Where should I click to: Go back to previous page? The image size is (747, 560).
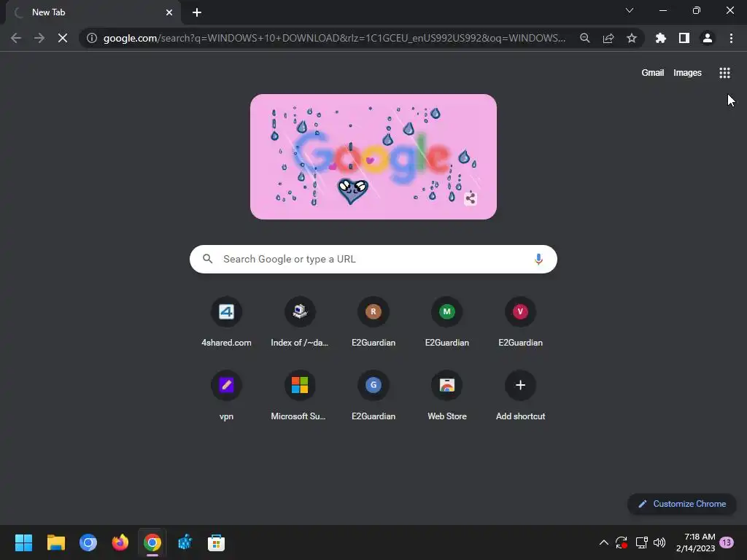pyautogui.click(x=16, y=38)
